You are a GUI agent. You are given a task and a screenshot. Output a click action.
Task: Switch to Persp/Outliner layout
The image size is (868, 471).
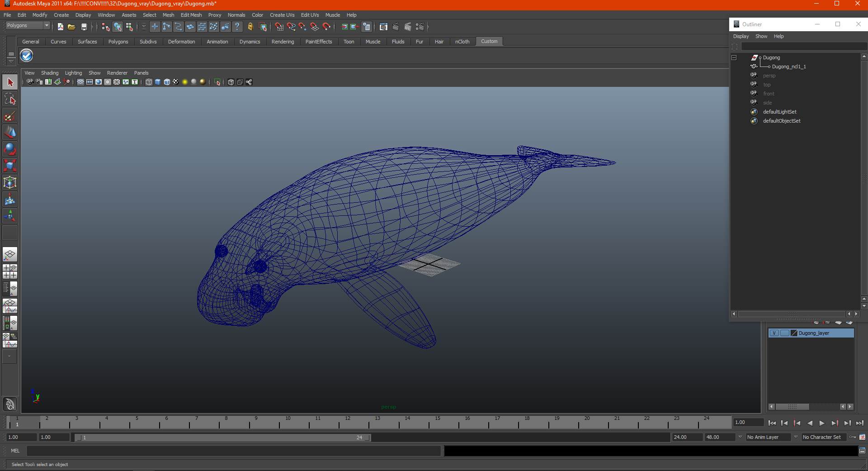click(x=10, y=288)
